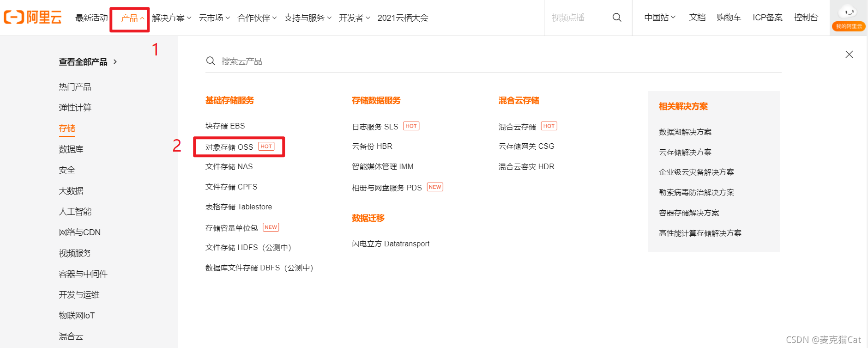Open 2021云栖大会 nav item
The height and width of the screenshot is (348, 868).
click(403, 18)
